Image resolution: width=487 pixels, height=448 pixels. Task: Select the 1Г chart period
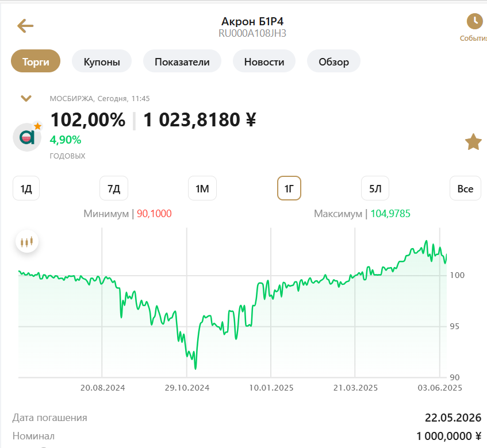289,188
